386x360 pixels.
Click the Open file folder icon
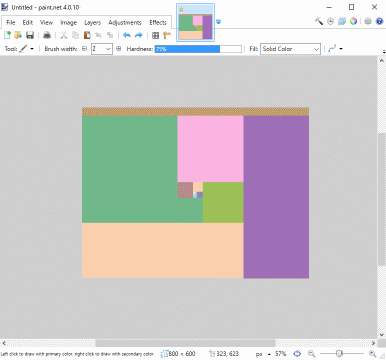pyautogui.click(x=18, y=35)
